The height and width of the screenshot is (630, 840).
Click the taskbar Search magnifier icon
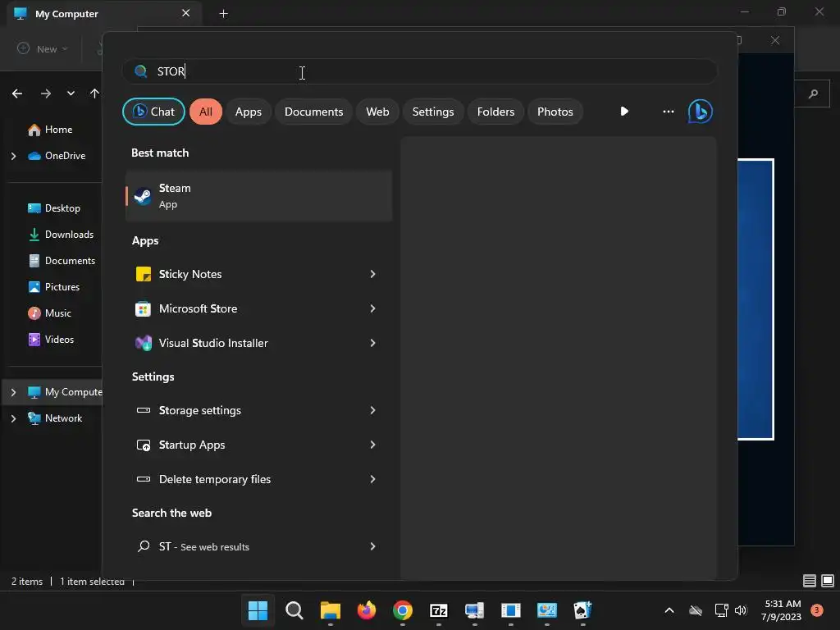tap(294, 610)
